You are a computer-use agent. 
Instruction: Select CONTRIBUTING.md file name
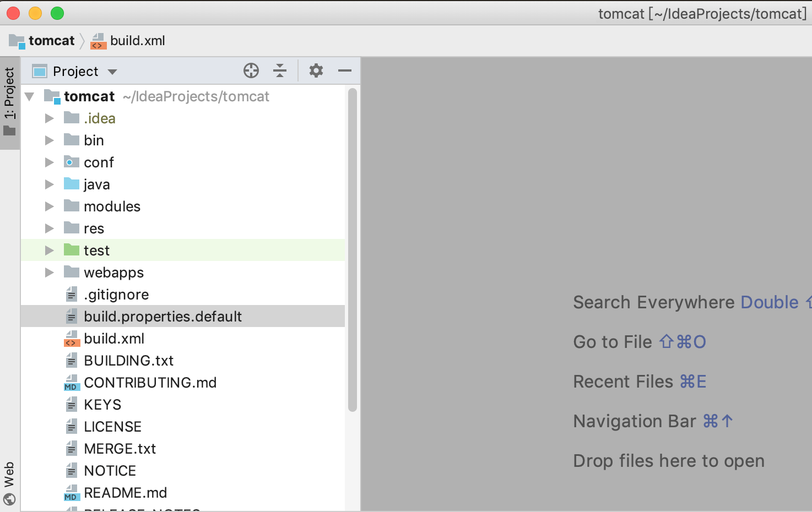(x=150, y=383)
